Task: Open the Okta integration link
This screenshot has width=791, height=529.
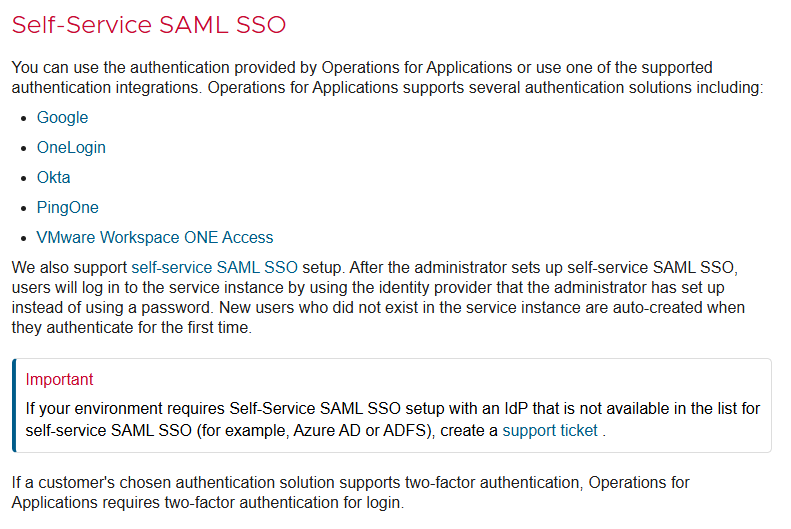Action: [53, 178]
